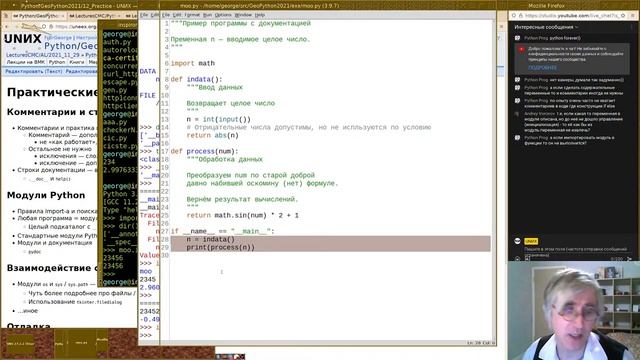Click the Модули и документация list item
Image resolution: width=640 pixels, height=360 pixels.
[x=55, y=242]
